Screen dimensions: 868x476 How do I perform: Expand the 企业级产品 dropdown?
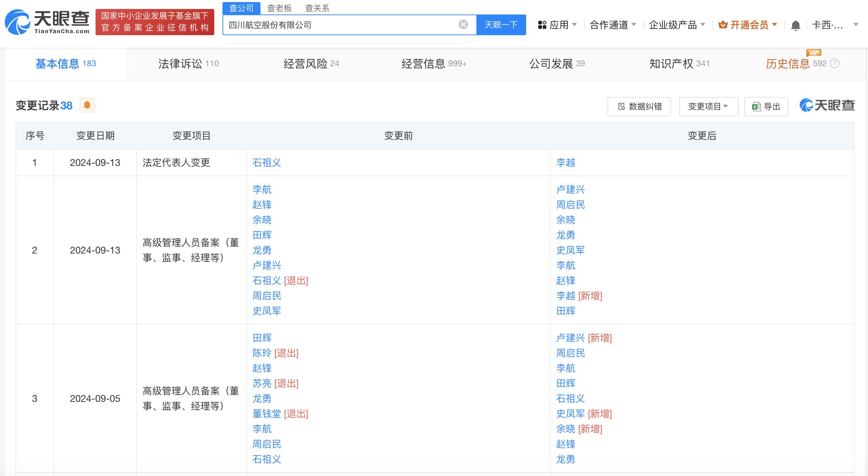coord(677,25)
